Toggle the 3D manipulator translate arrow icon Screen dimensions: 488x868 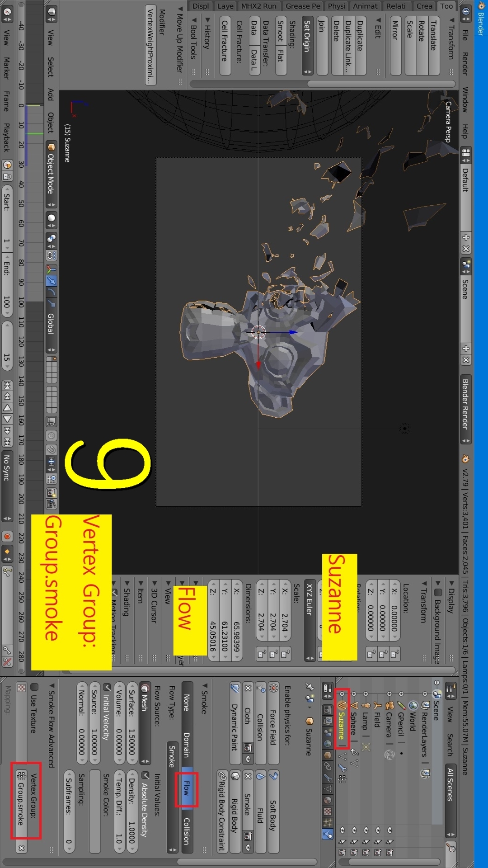click(x=52, y=280)
